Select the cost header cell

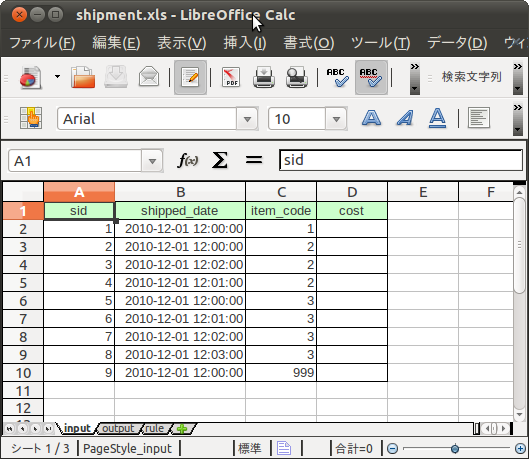(352, 211)
